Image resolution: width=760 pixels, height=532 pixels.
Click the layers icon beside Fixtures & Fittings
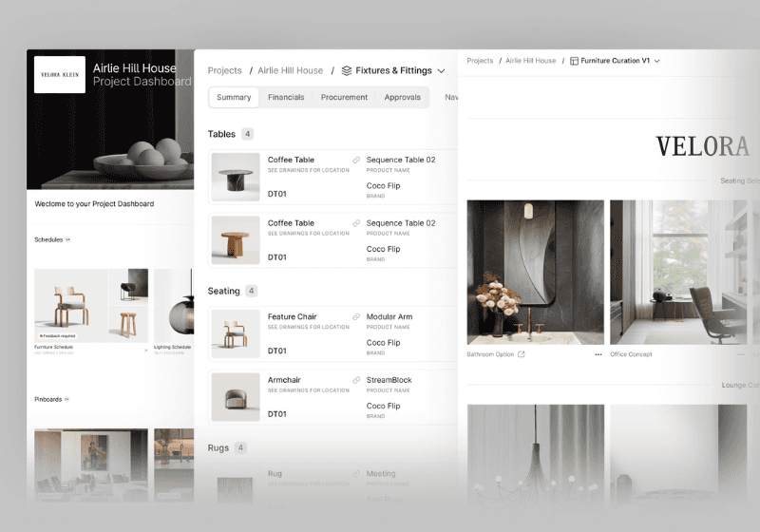[x=347, y=70]
